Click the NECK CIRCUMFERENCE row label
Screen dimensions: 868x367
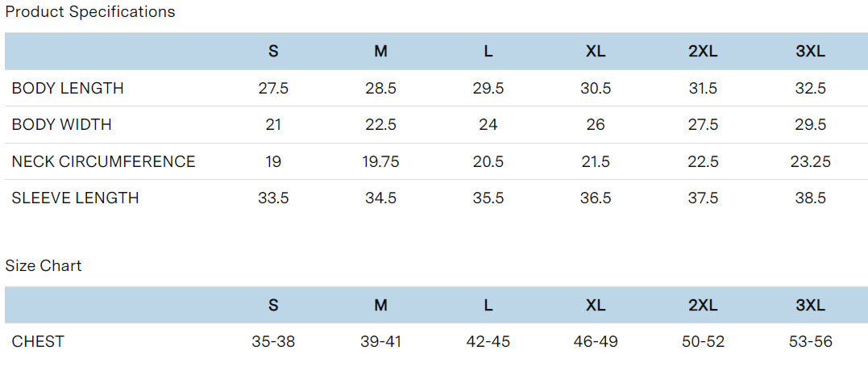103,161
